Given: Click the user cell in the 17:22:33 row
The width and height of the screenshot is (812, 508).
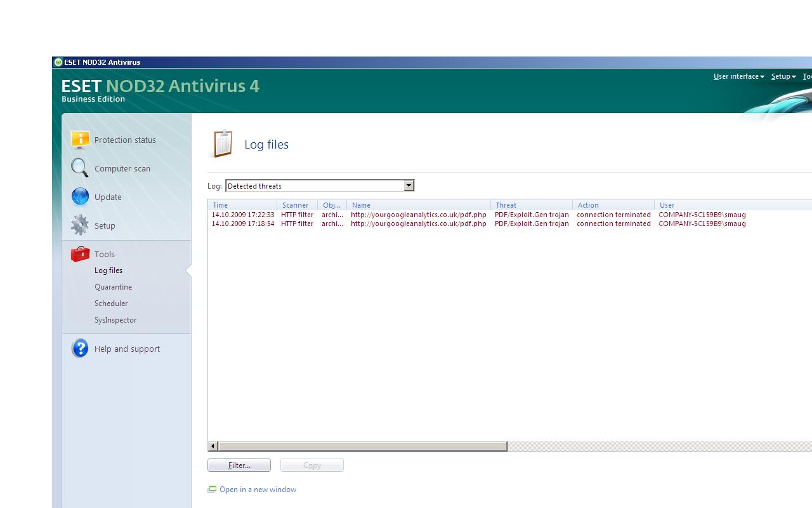Looking at the screenshot, I should coord(702,215).
